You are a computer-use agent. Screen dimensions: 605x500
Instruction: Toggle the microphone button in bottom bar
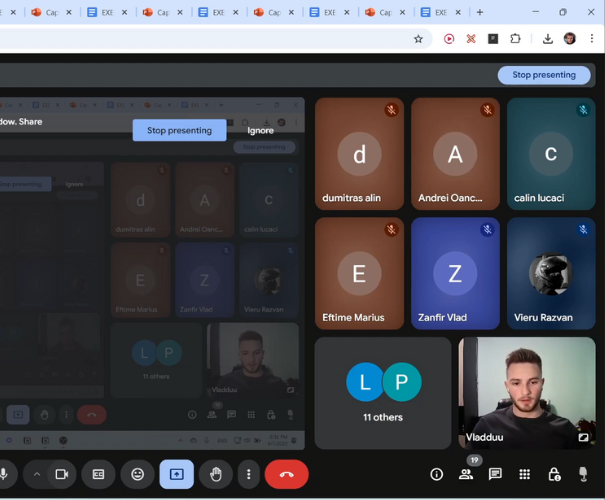click(4, 474)
